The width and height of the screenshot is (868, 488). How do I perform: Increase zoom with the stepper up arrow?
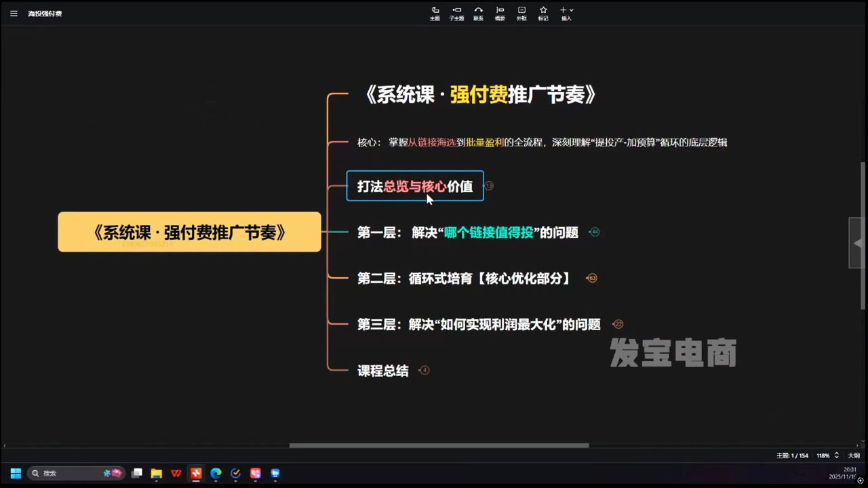point(837,453)
